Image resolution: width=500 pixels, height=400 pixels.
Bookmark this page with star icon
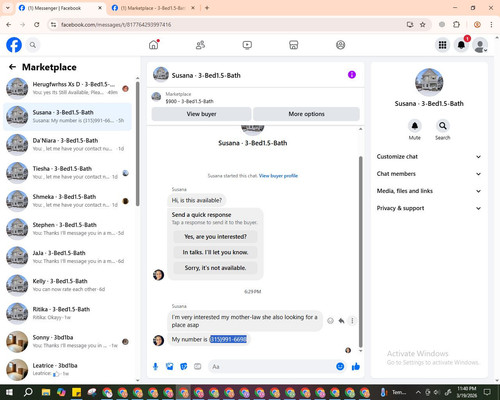click(x=423, y=25)
